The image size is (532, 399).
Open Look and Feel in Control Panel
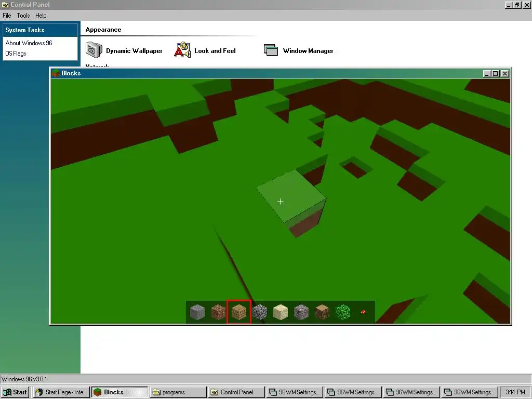click(x=205, y=50)
